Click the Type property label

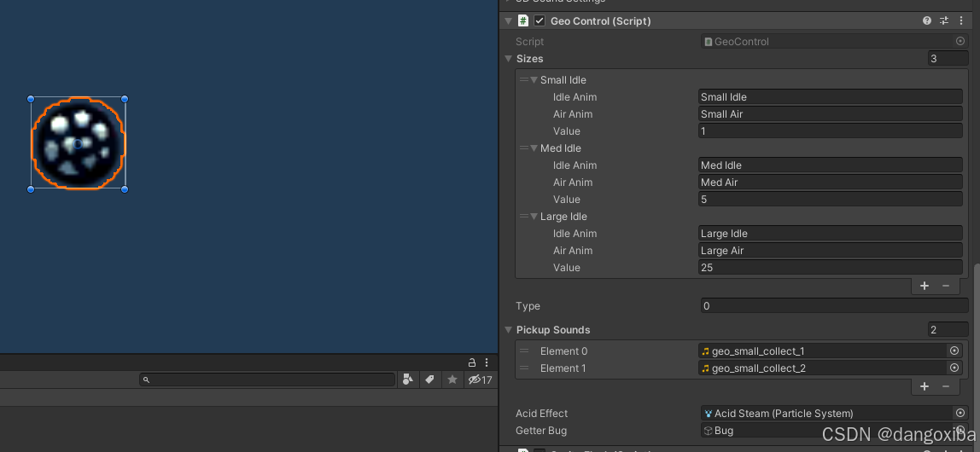pyautogui.click(x=528, y=306)
